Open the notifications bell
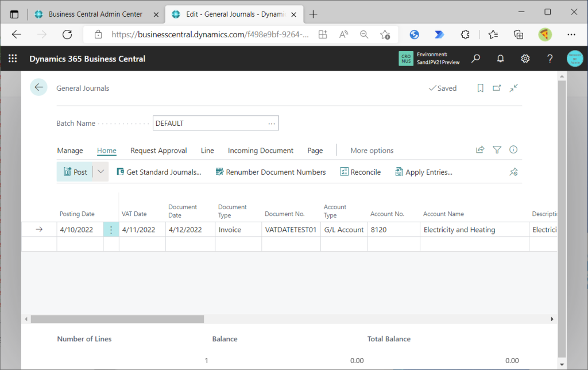Viewport: 588px width, 370px height. coord(500,59)
